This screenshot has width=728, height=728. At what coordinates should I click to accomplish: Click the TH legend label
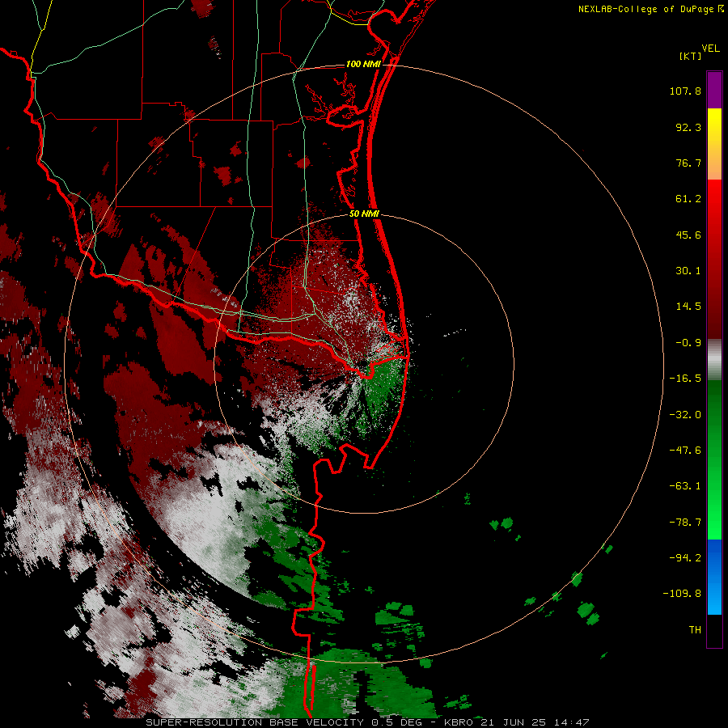[x=695, y=630]
